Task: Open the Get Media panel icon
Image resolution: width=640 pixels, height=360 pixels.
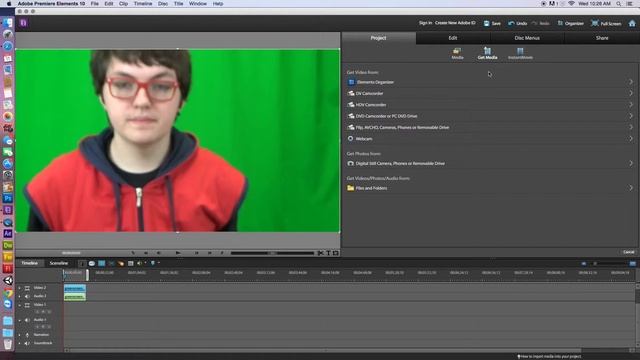Action: (487, 51)
